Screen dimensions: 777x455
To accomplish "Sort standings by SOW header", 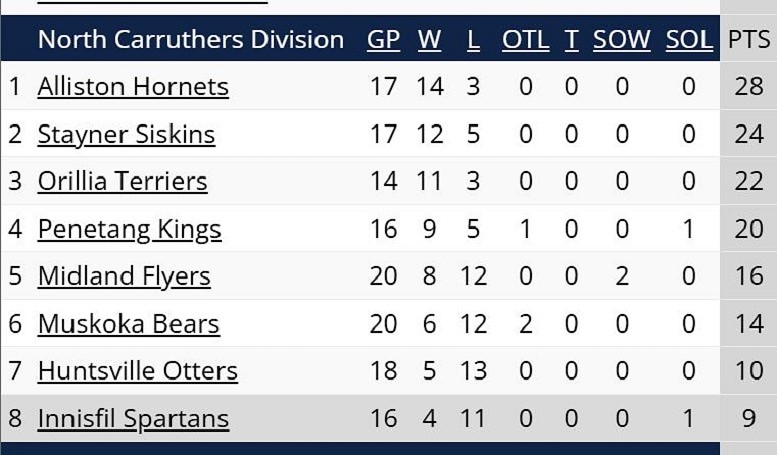I will click(x=621, y=40).
